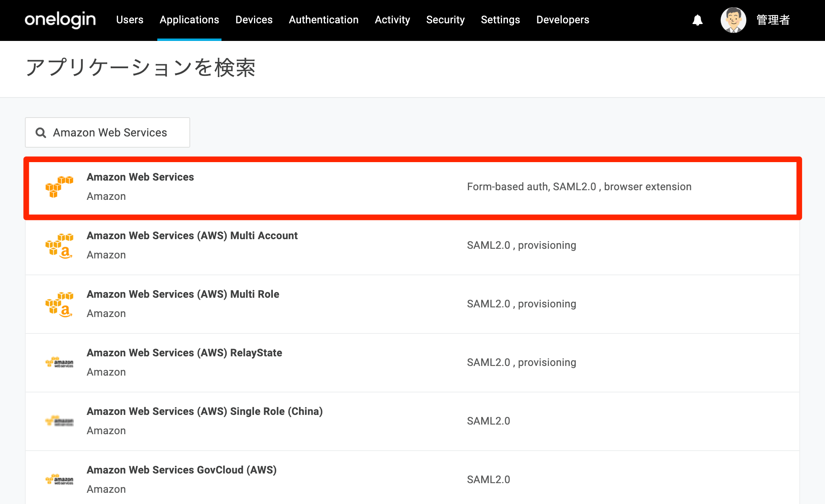The image size is (825, 504).
Task: Click the AWS Multi Role app icon
Action: (x=59, y=304)
